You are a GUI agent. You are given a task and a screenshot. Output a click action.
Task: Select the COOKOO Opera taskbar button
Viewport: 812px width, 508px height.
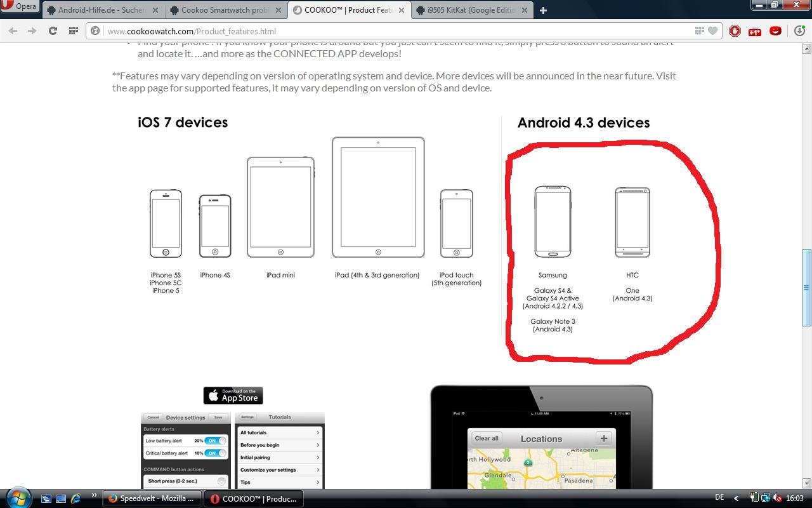pyautogui.click(x=254, y=498)
